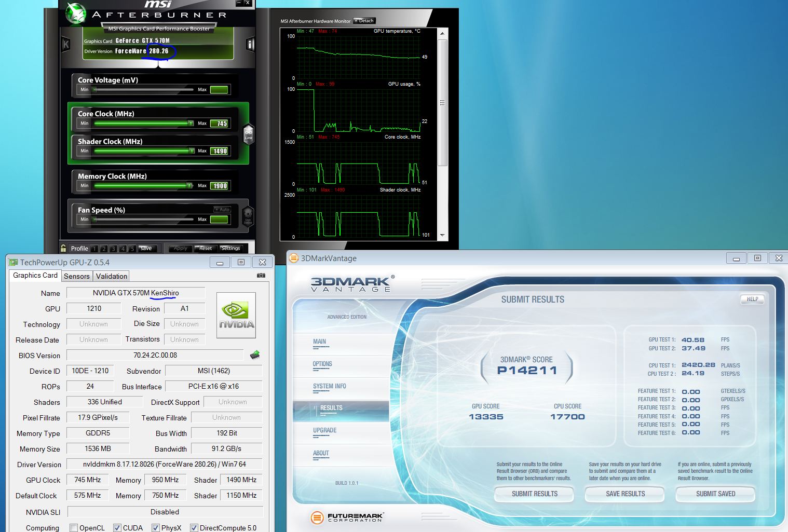Image resolution: width=788 pixels, height=532 pixels.
Task: Select Afterburner profile slot 5
Action: click(132, 249)
